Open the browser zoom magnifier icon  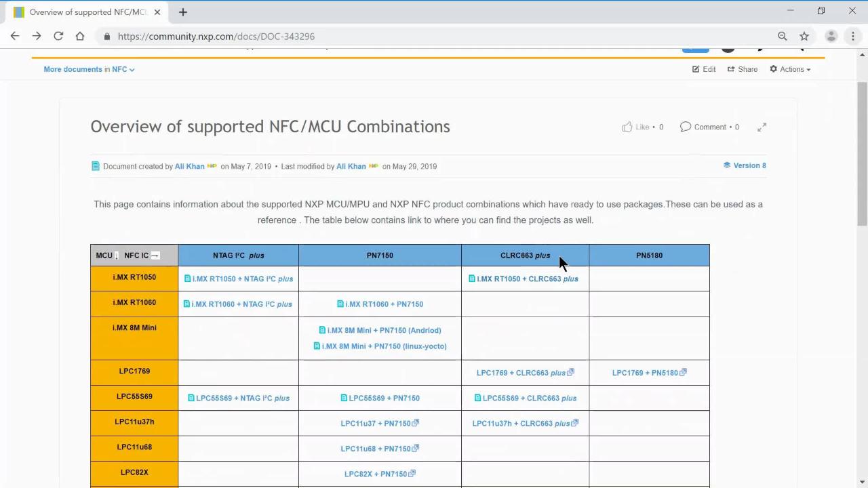[x=783, y=37]
